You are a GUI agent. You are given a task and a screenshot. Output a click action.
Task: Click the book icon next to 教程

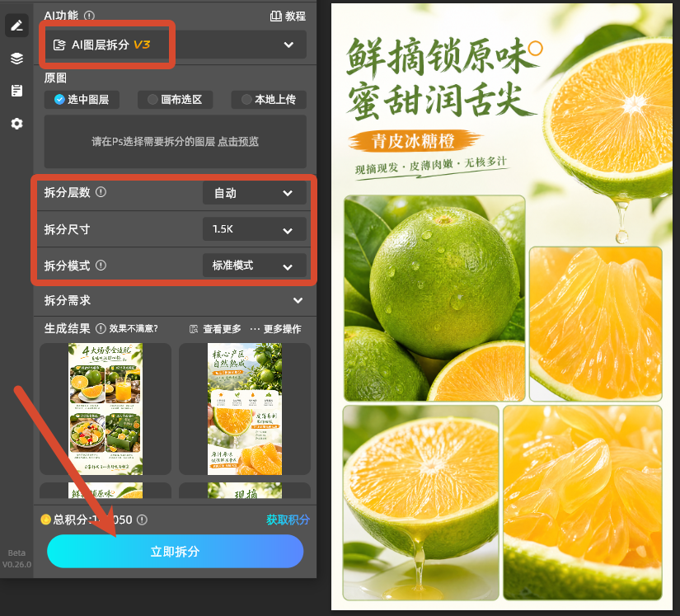click(x=276, y=16)
